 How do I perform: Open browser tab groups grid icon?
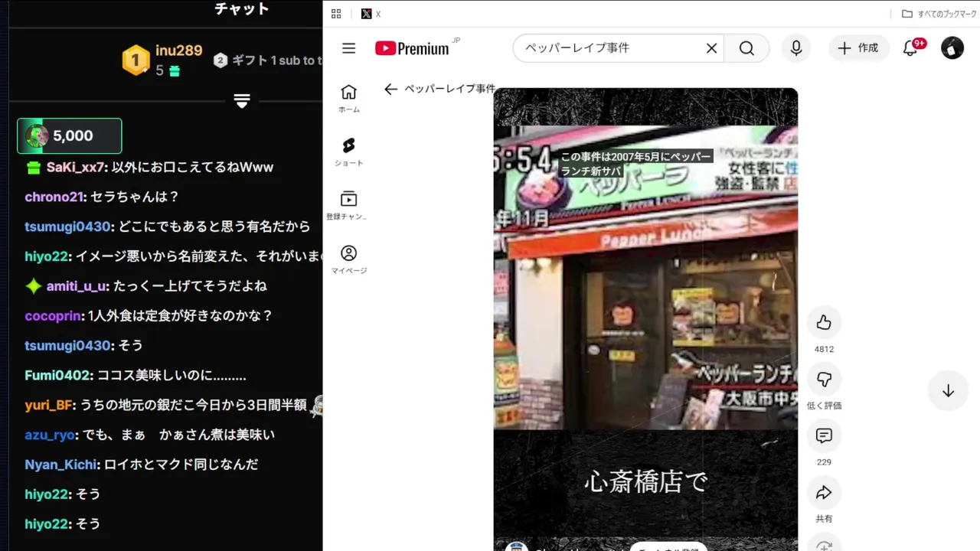336,14
